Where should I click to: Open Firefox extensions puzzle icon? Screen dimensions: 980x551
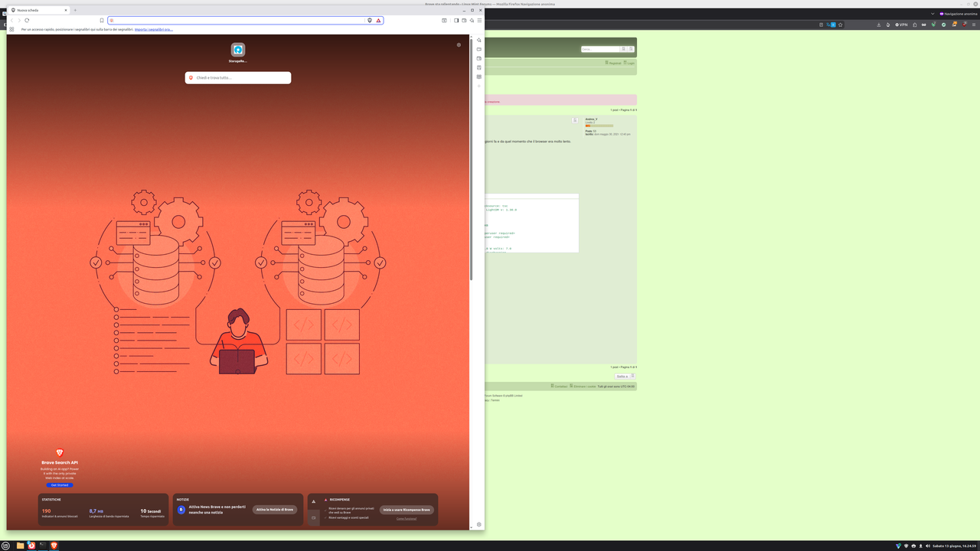915,24
